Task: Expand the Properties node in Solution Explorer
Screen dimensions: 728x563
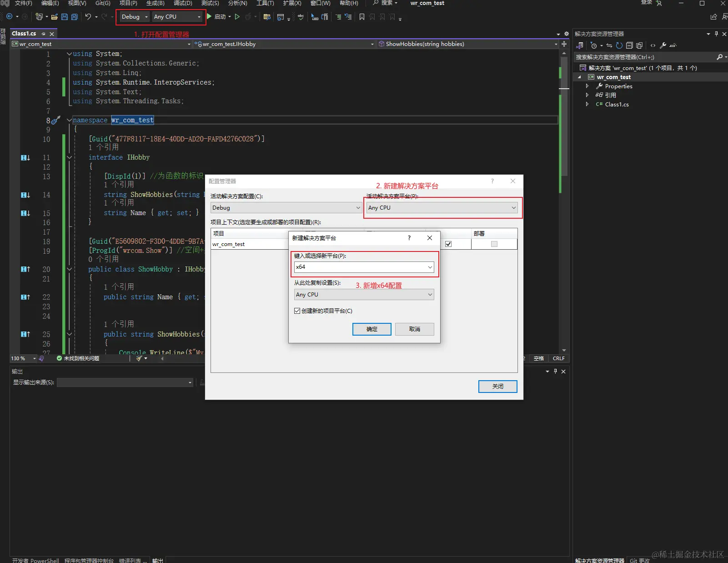Action: [587, 86]
